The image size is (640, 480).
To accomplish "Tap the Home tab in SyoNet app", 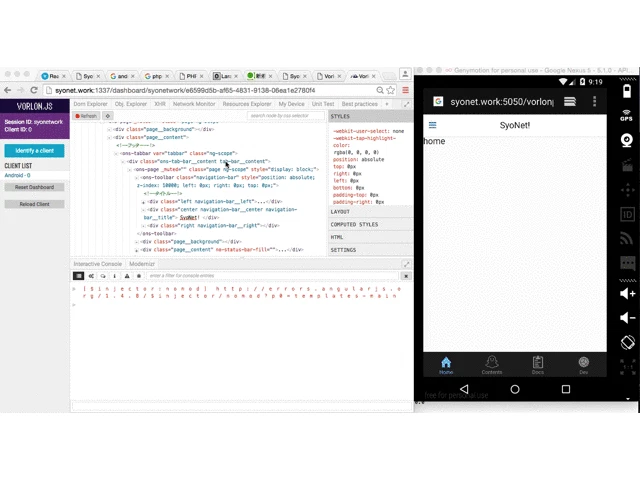I will click(446, 365).
